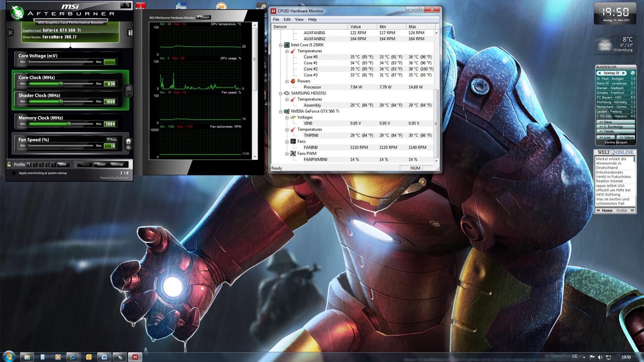Collapse the Voltages node
644x362 pixels.
pos(287,117)
